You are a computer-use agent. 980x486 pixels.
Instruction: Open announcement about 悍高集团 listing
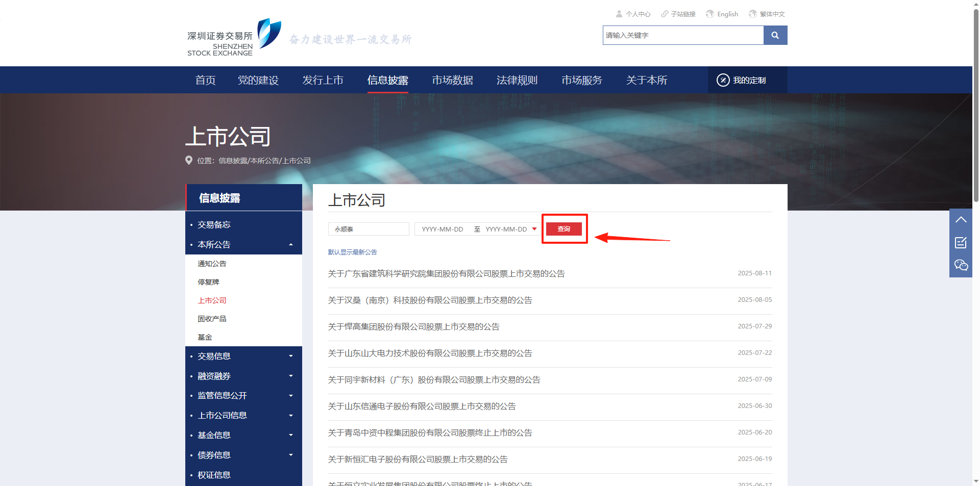click(413, 327)
